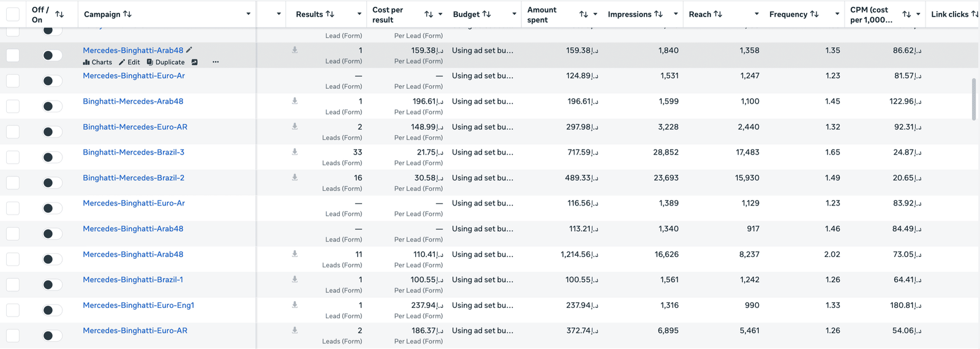Open the three-dots more menu for highlighted campaign

(216, 62)
